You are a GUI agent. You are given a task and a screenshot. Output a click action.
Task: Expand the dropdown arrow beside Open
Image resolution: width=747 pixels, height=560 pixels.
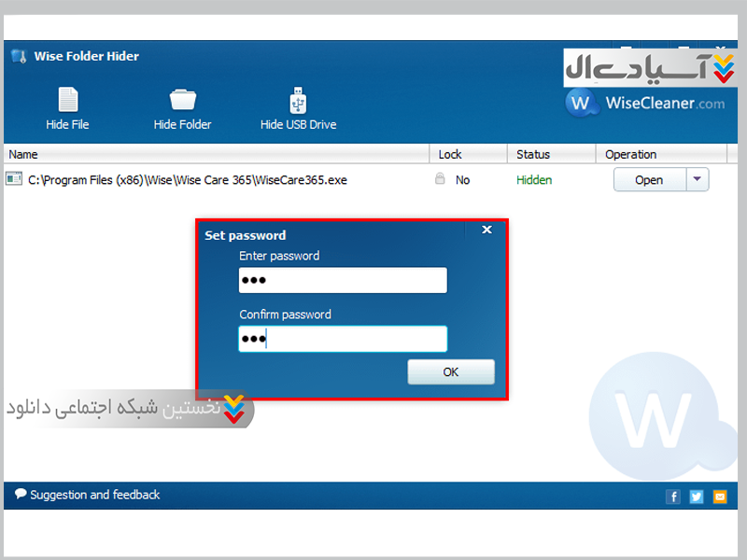coord(698,180)
